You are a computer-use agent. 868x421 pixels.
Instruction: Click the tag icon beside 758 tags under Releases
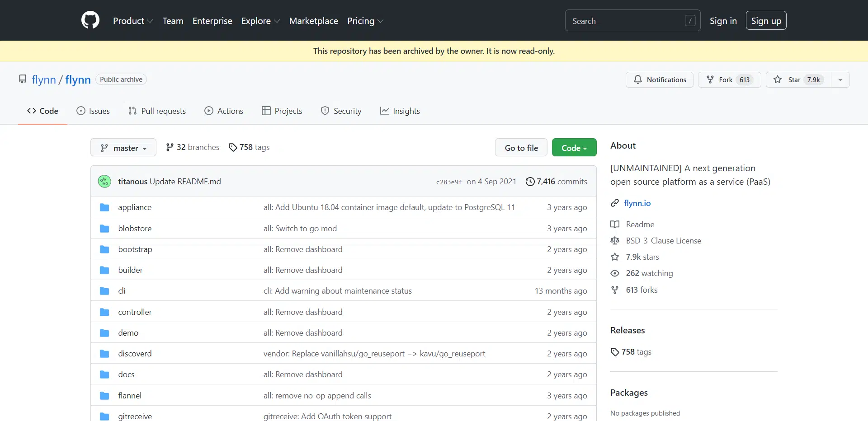615,352
